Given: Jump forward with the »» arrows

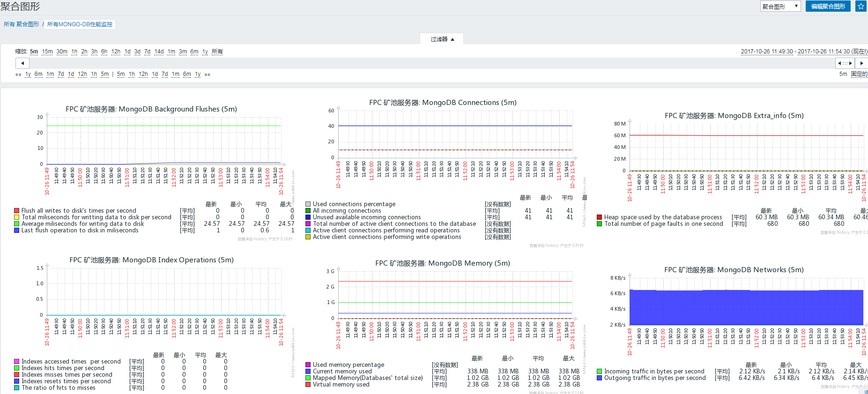Looking at the screenshot, I should tap(207, 74).
